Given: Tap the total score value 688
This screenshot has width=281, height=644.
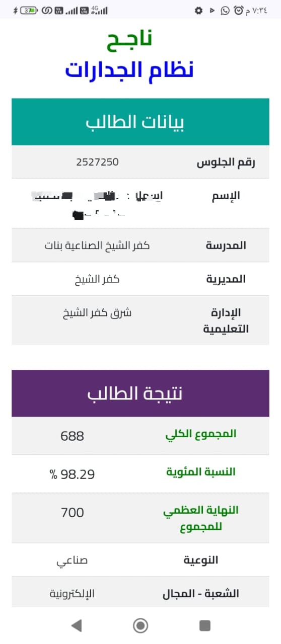Looking at the screenshot, I should [72, 436].
